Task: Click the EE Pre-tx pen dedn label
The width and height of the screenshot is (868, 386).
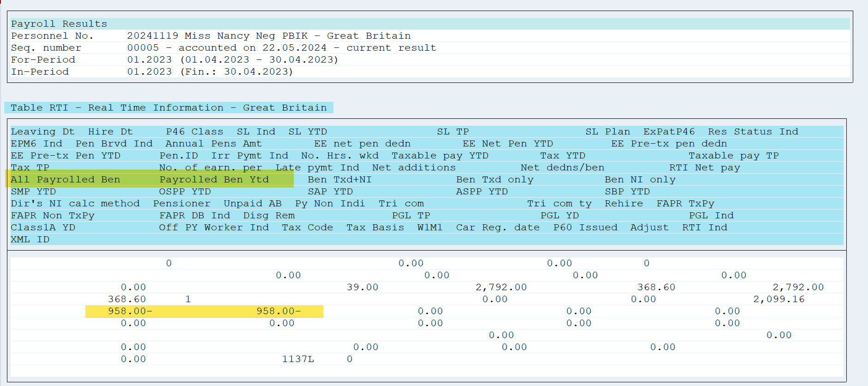Action: click(x=669, y=144)
